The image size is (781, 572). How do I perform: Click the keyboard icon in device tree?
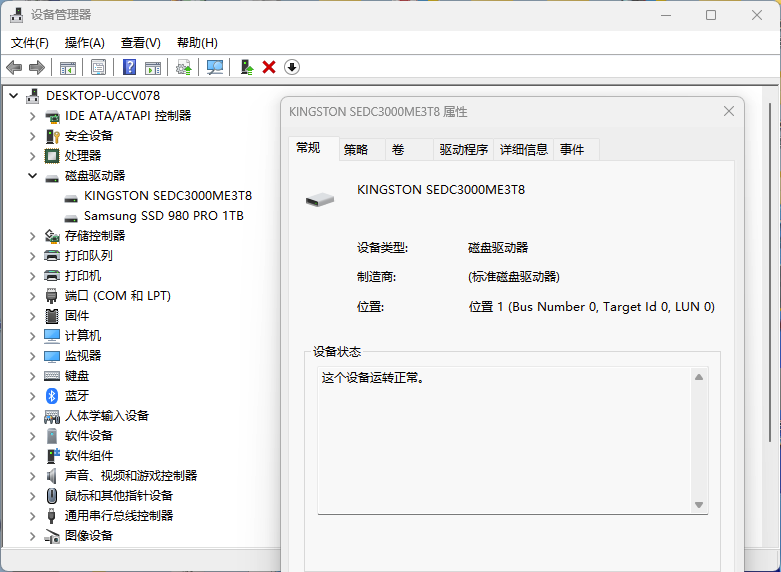(52, 376)
